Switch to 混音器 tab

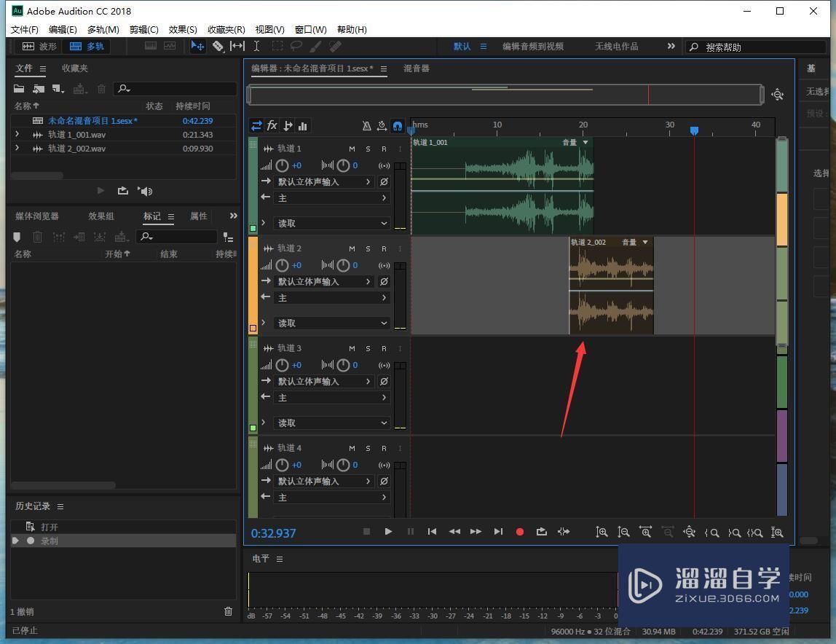tap(417, 68)
